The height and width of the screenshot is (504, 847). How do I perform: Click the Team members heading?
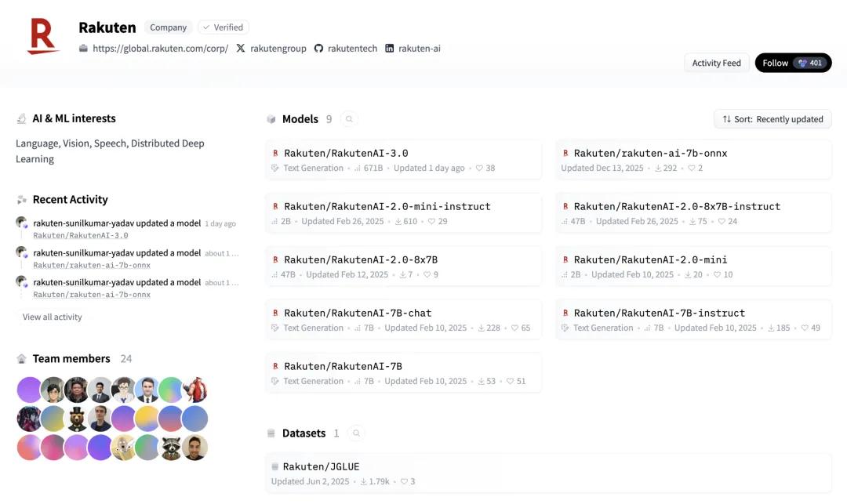coord(71,359)
